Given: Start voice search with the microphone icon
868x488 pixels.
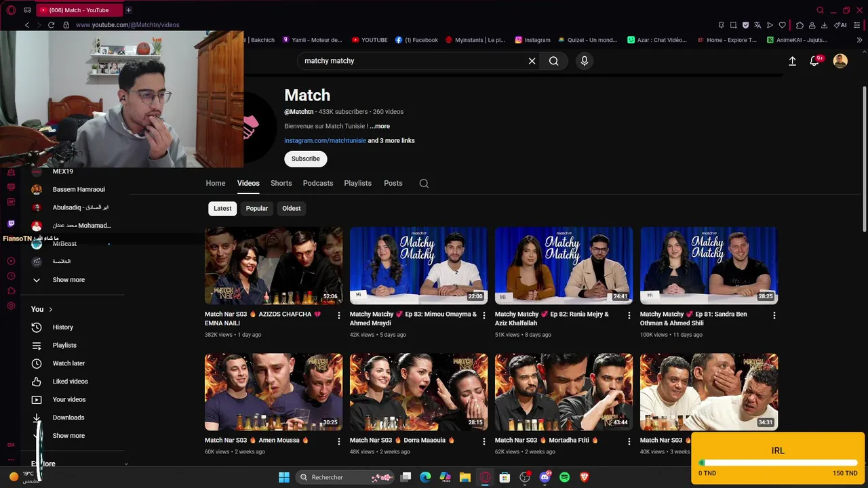Looking at the screenshot, I should pyautogui.click(x=584, y=61).
